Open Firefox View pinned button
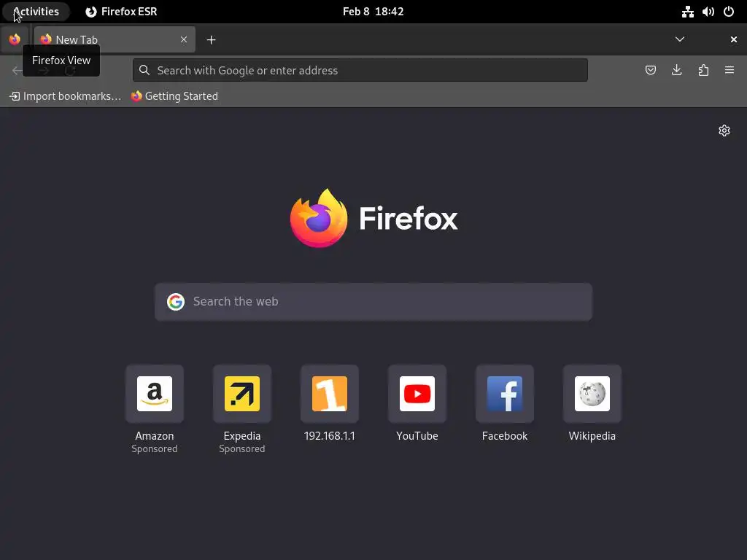 15,39
